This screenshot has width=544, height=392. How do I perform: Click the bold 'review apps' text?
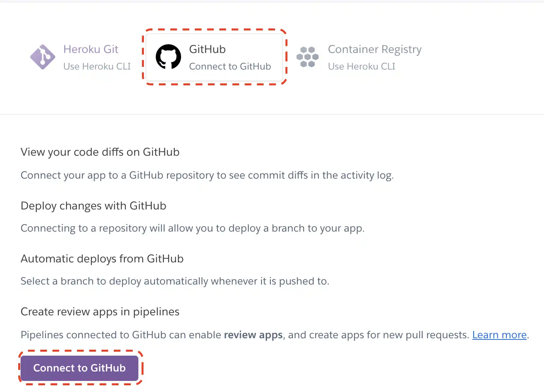(x=253, y=335)
